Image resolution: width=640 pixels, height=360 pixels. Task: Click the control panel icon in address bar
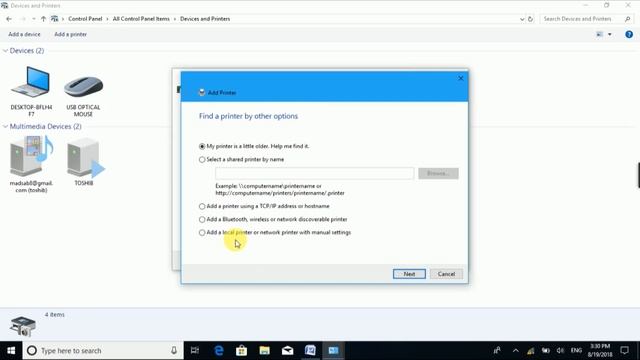point(54,19)
